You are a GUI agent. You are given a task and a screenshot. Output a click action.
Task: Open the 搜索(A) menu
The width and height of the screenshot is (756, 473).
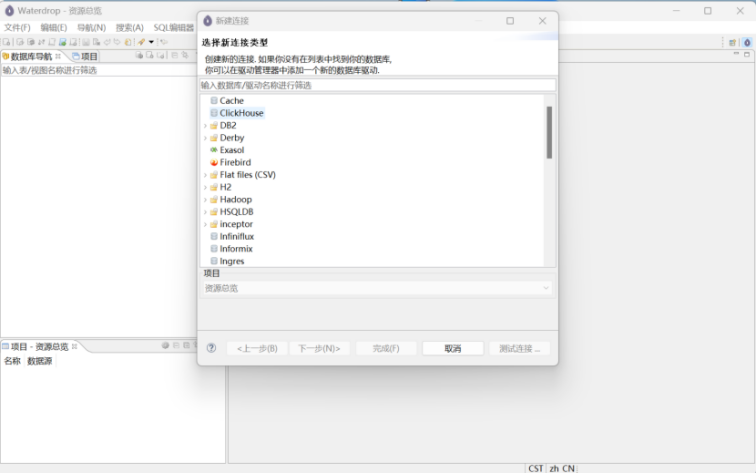[129, 27]
